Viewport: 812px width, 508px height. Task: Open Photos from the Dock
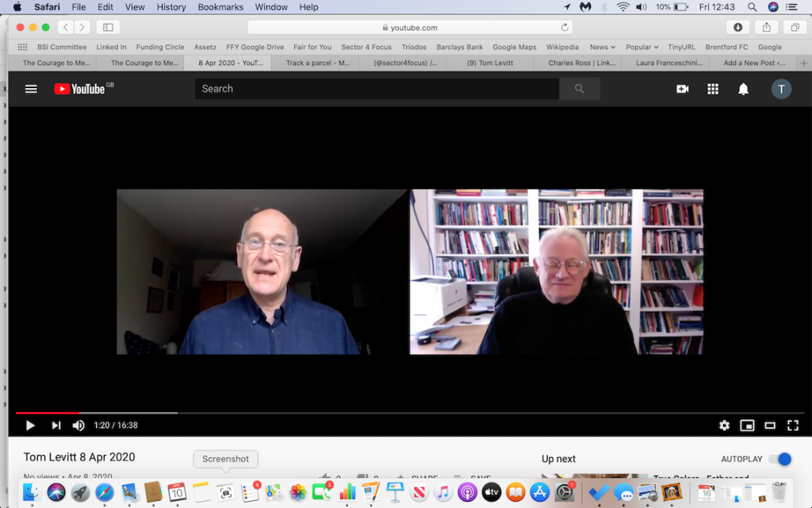tap(298, 492)
